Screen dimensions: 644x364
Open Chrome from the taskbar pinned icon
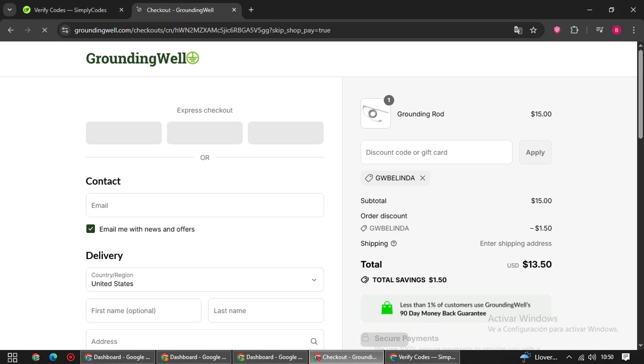click(36, 357)
